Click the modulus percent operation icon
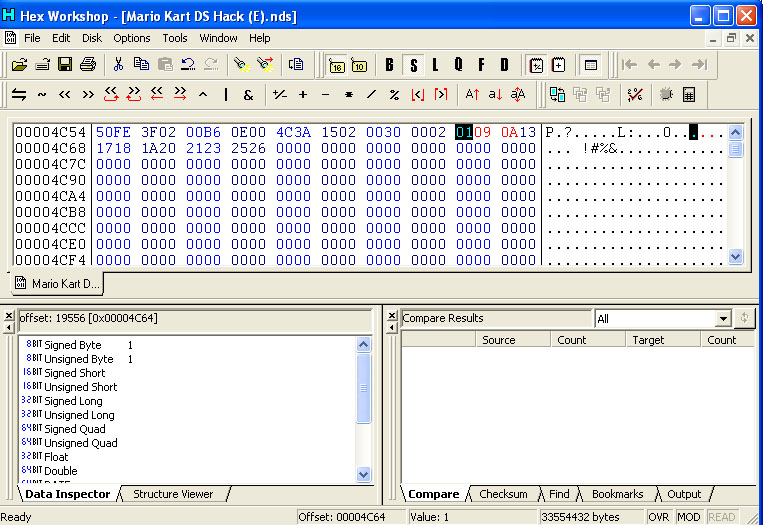This screenshot has height=525, width=763. (394, 94)
